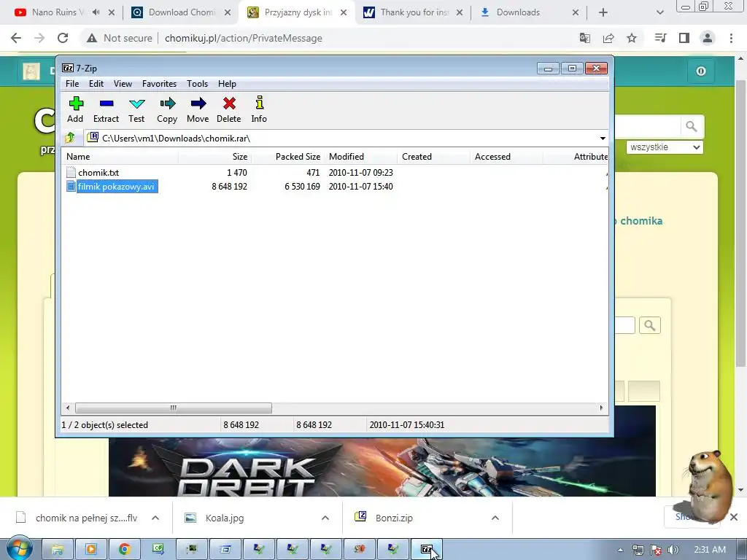
Task: Toggle the Chrome side panel
Action: coord(684,38)
